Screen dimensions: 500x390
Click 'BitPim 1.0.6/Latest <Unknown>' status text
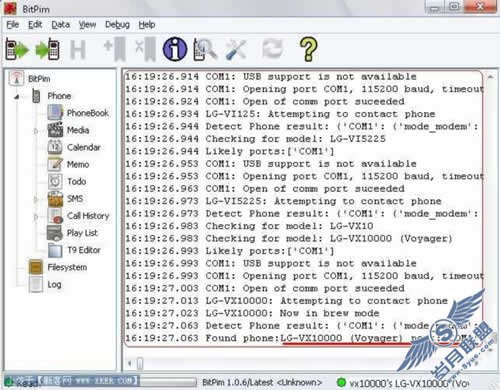tap(262, 382)
